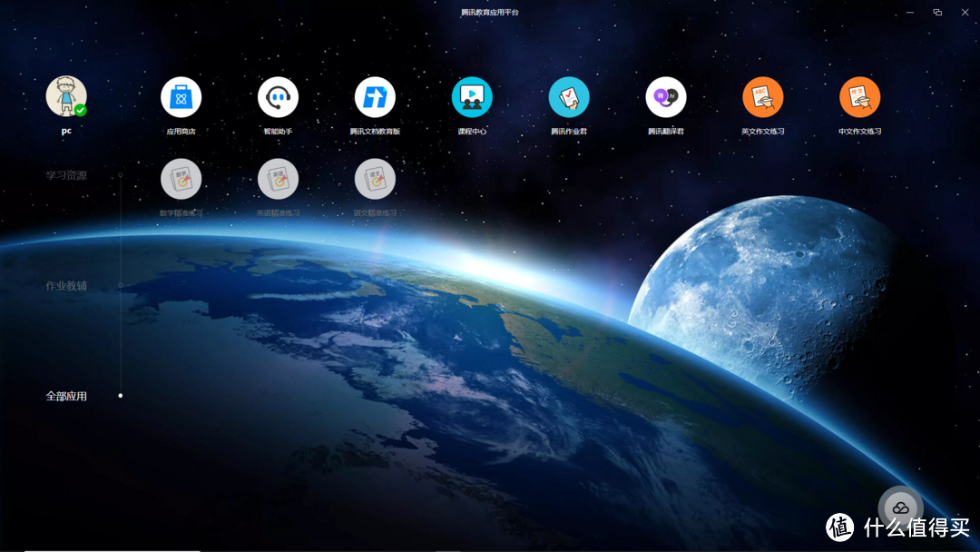Open 数学精准练习 math practice icon
The image size is (980, 552).
pos(181,180)
